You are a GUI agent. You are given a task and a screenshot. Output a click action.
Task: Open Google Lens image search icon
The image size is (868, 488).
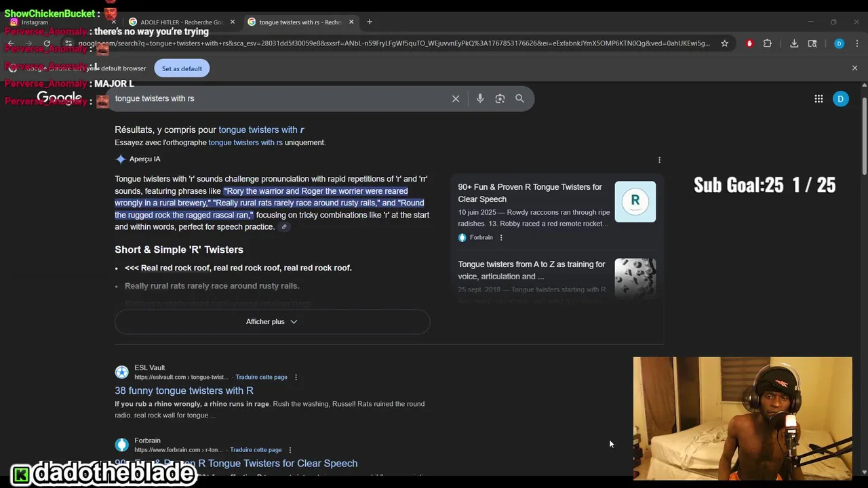(x=500, y=99)
